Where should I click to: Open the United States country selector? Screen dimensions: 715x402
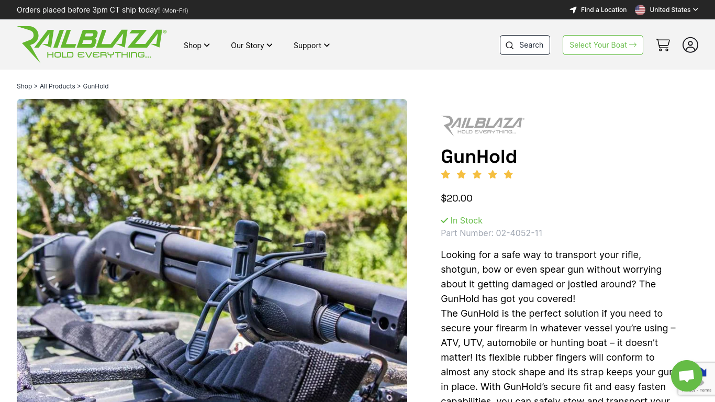667,10
